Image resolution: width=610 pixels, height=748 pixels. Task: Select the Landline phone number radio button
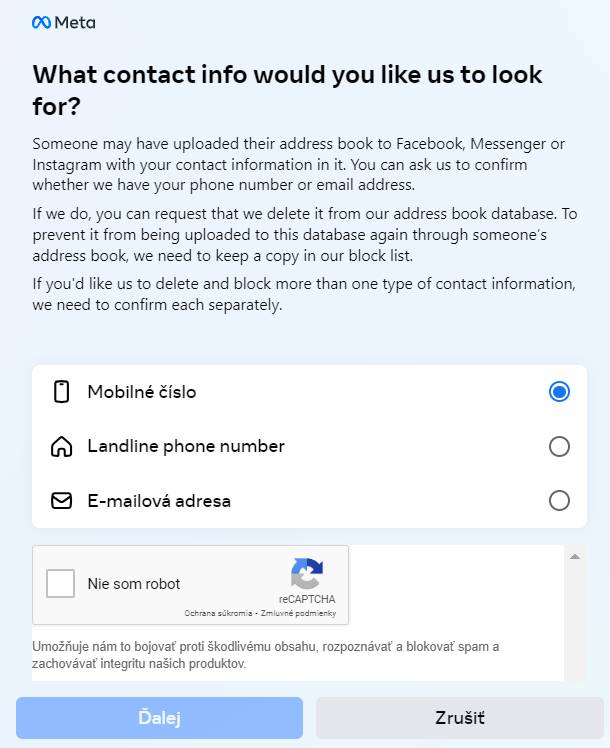559,447
